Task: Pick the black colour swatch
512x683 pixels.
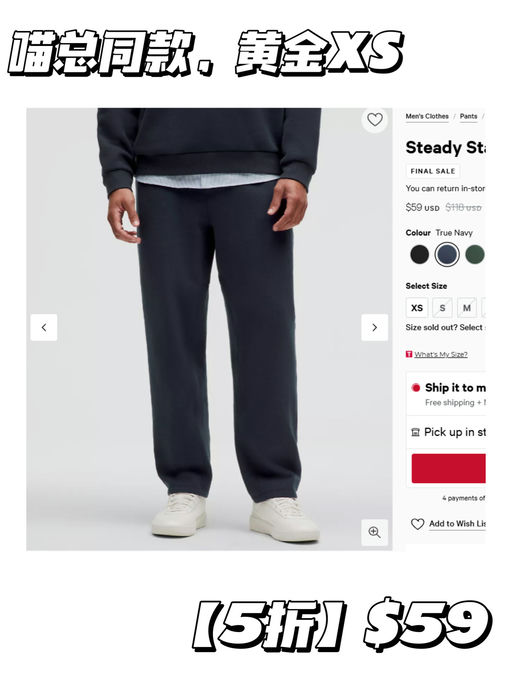Action: [420, 254]
